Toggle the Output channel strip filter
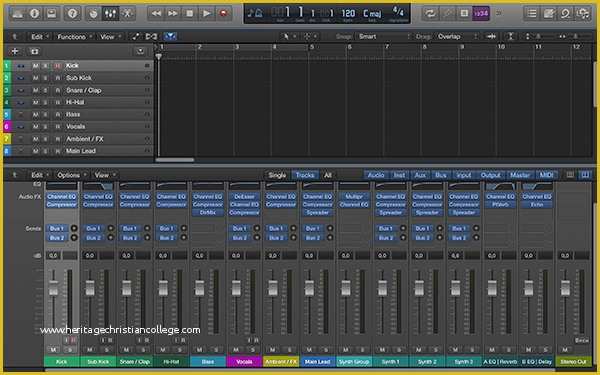Viewport: 600px width, 375px height. coord(491,175)
